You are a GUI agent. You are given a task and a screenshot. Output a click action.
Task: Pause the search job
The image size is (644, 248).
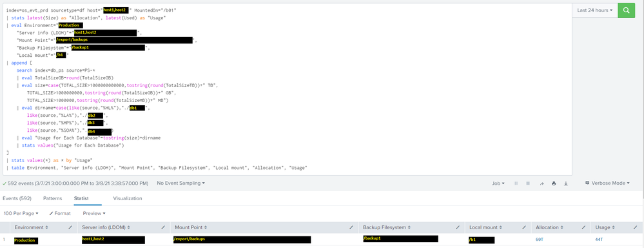pyautogui.click(x=516, y=183)
